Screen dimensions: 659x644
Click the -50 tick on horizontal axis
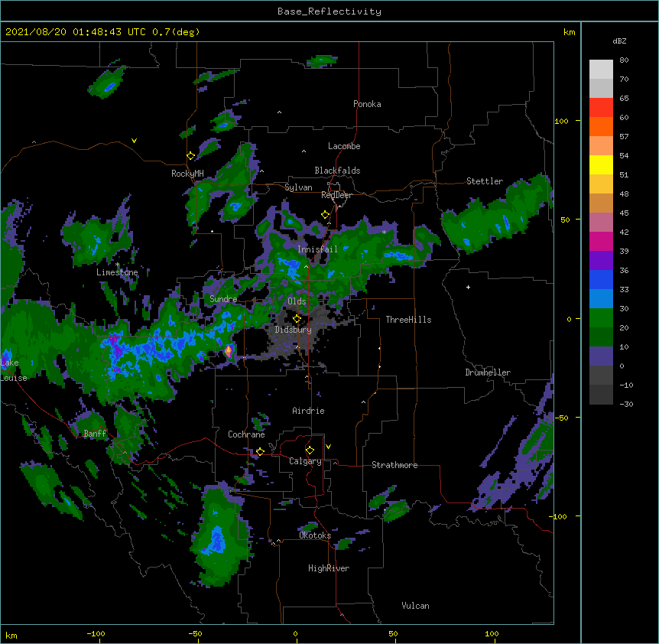pos(195,633)
